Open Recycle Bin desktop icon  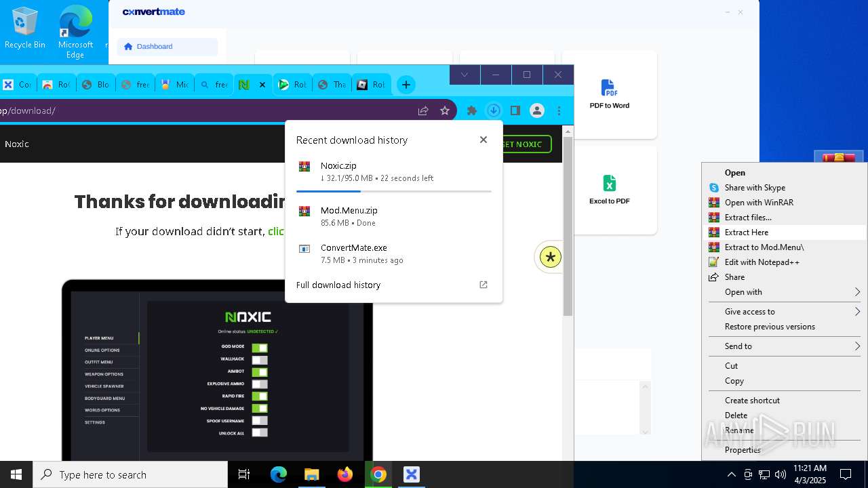(25, 28)
